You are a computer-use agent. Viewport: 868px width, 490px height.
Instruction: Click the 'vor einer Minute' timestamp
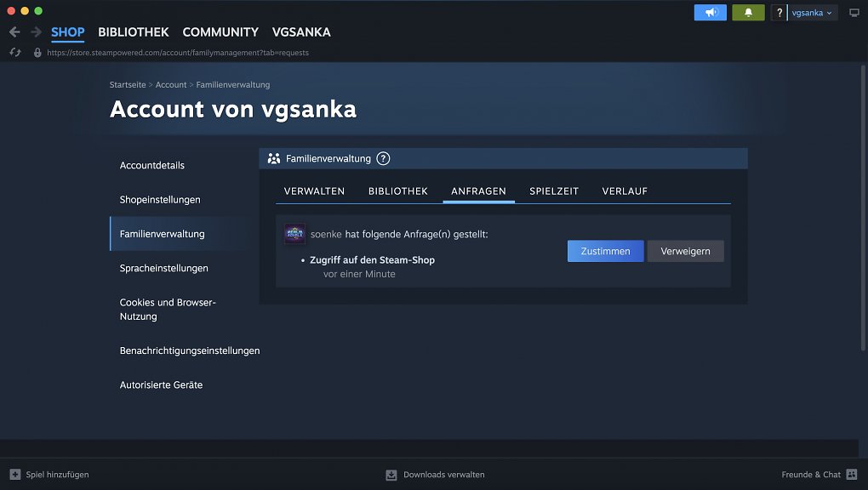[x=359, y=274]
